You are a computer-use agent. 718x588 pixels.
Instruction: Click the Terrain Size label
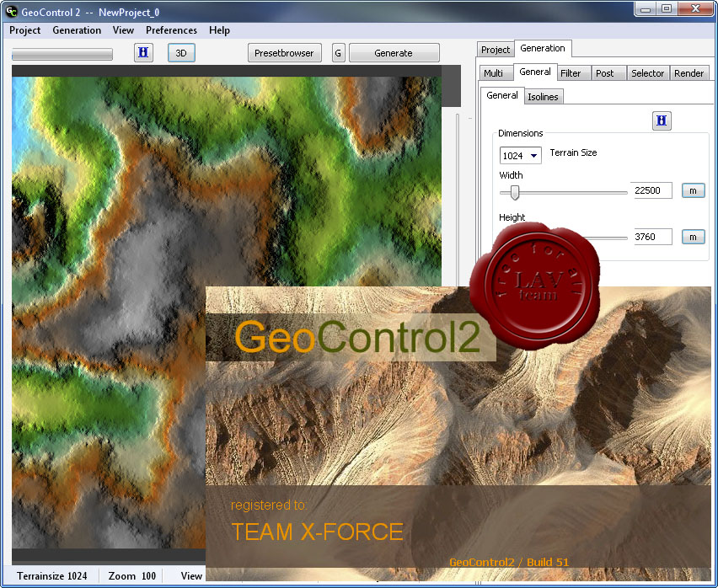pos(573,152)
